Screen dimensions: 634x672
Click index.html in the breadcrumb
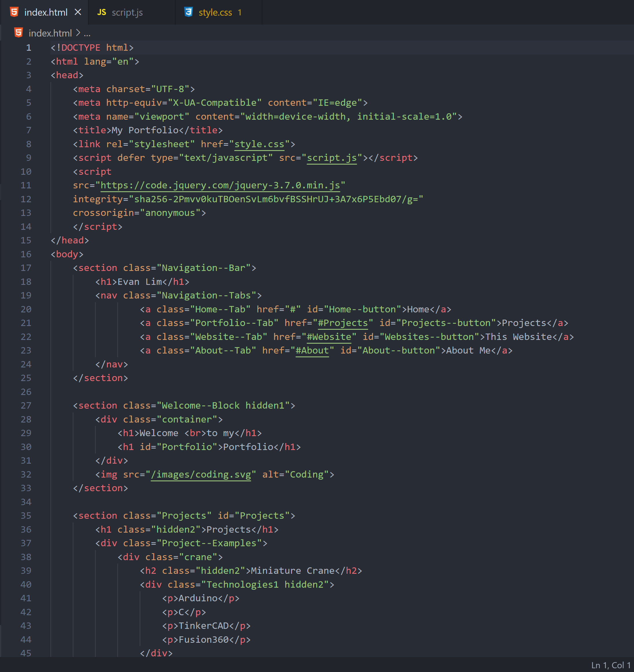pos(50,33)
